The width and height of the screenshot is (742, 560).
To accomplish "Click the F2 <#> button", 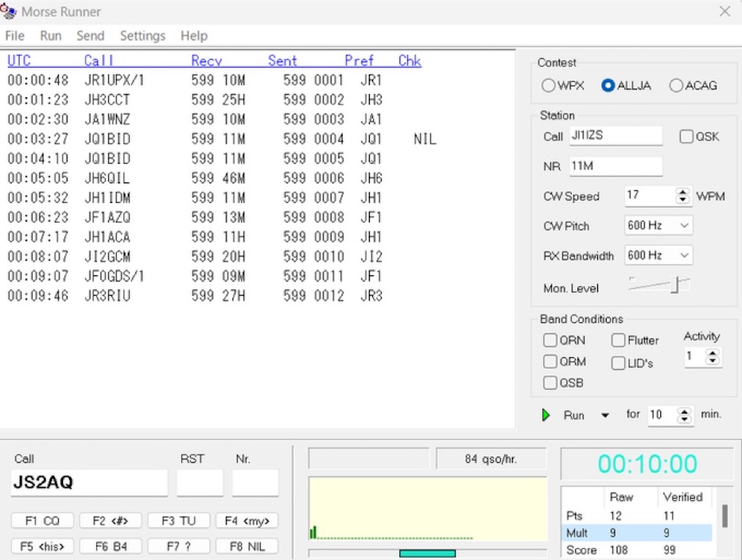I will pyautogui.click(x=110, y=521).
